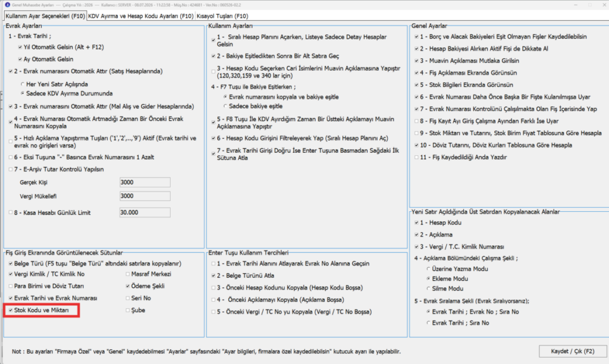Enable the Masraf Merkezi column checkbox
Viewport: 609px width, 364px height.
pyautogui.click(x=128, y=274)
